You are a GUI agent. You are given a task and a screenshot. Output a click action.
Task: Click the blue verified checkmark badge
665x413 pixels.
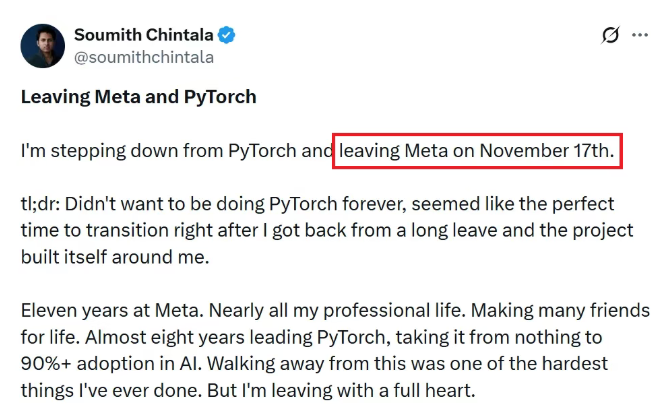click(227, 35)
